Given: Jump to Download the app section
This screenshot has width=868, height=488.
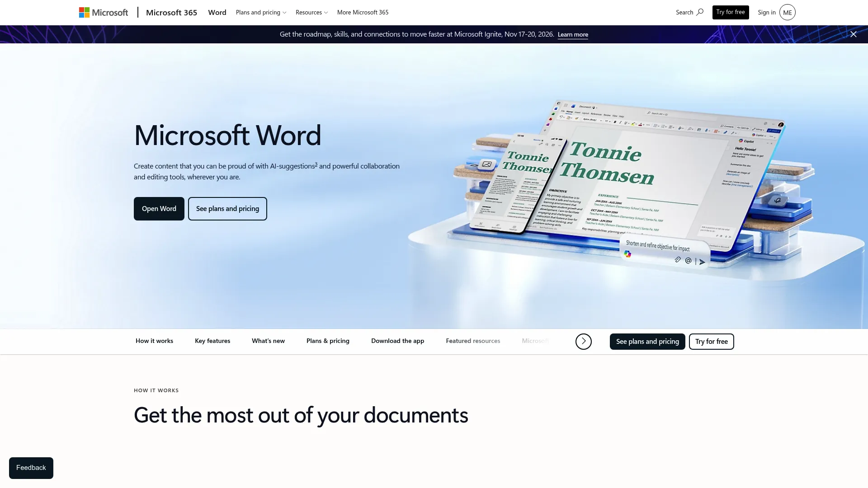Looking at the screenshot, I should pyautogui.click(x=397, y=341).
